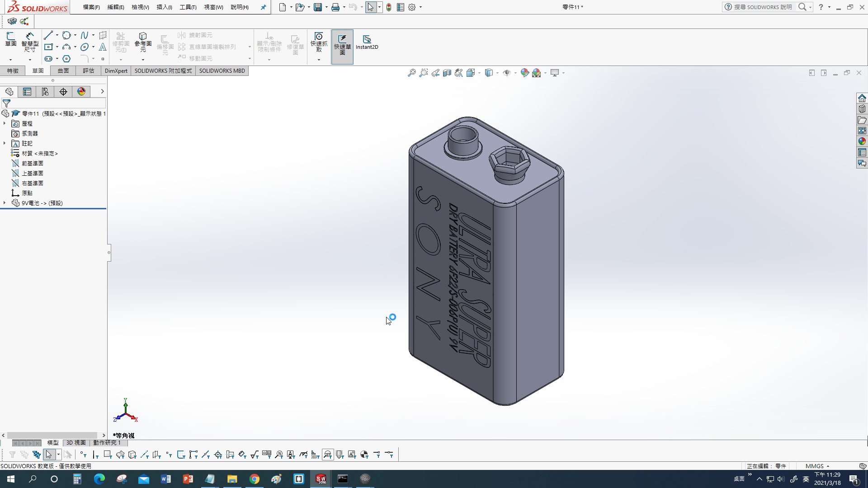Switch to PropertyManager panel tab

[27, 92]
